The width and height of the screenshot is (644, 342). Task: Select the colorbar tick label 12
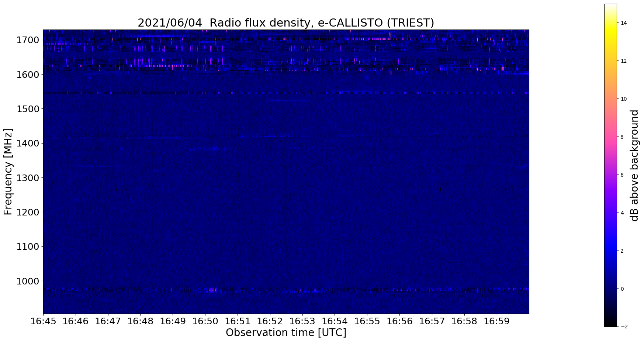(x=623, y=61)
